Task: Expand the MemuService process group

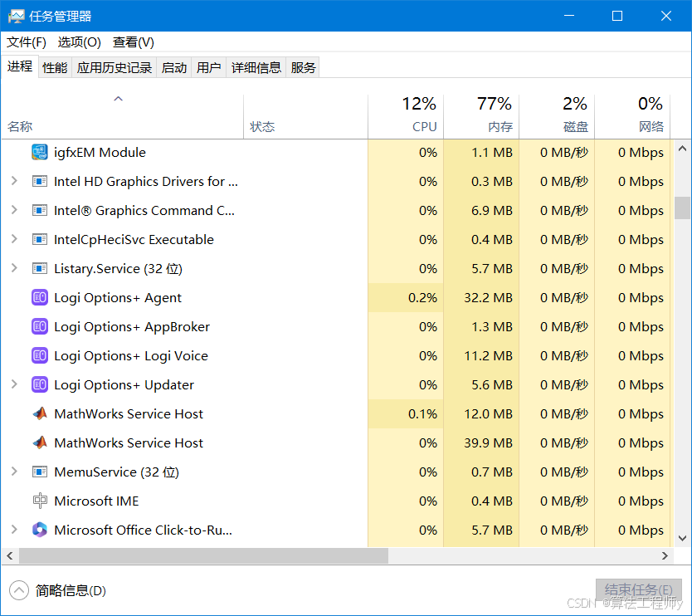Action: point(14,472)
